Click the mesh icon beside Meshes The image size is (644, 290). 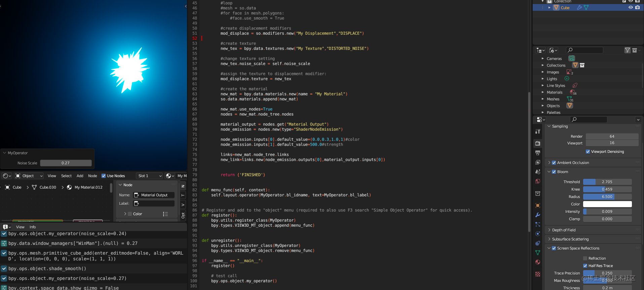click(x=569, y=99)
